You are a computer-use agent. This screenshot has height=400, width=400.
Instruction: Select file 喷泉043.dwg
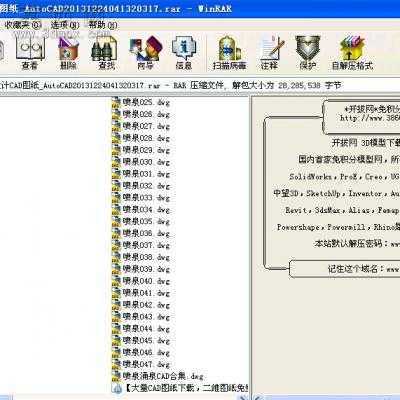click(141, 316)
